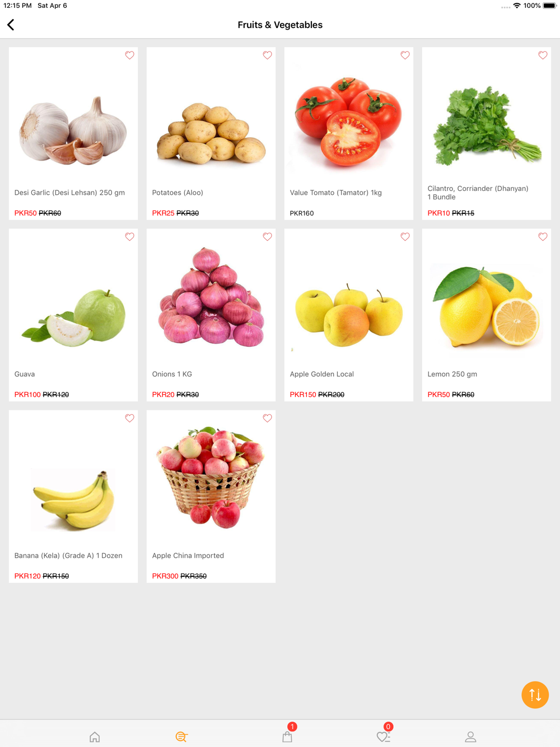Viewport: 560px width, 747px height.
Task: Tap heart icon on Guava card
Action: (x=129, y=237)
